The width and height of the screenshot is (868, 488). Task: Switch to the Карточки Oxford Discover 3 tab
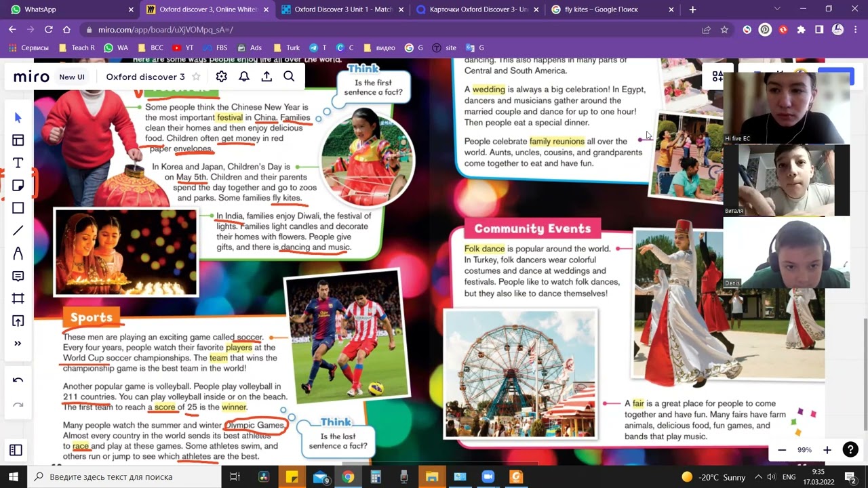coord(478,9)
